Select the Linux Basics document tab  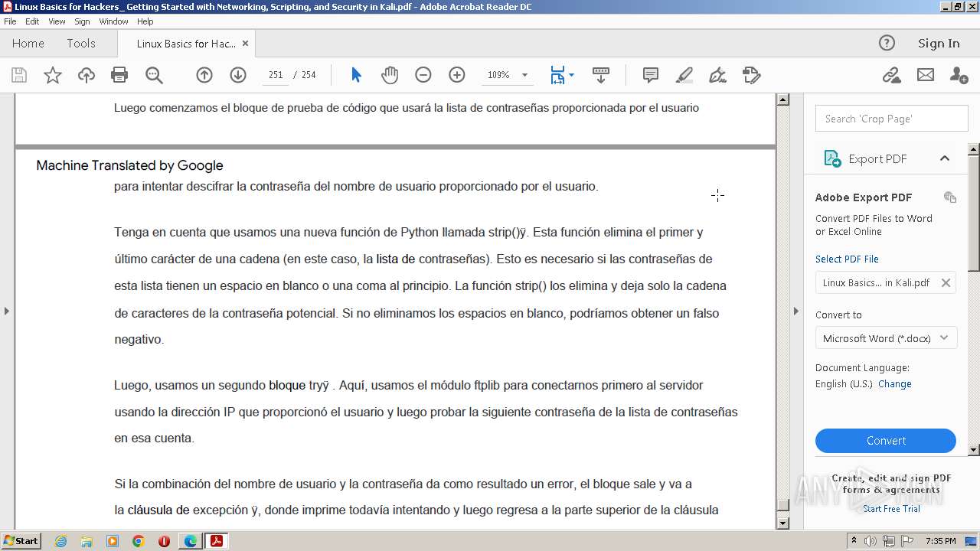[186, 44]
